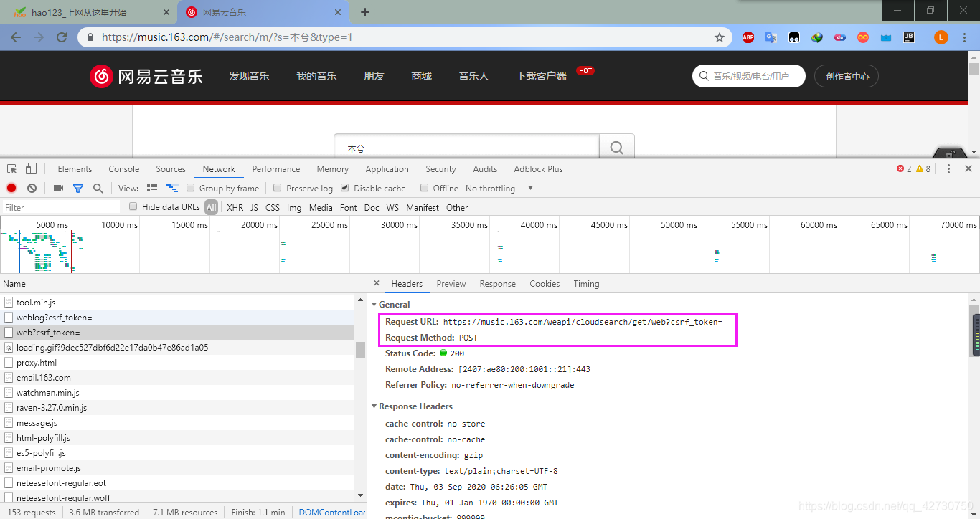Filter requests by Img type
This screenshot has width=980, height=519.
click(x=294, y=207)
